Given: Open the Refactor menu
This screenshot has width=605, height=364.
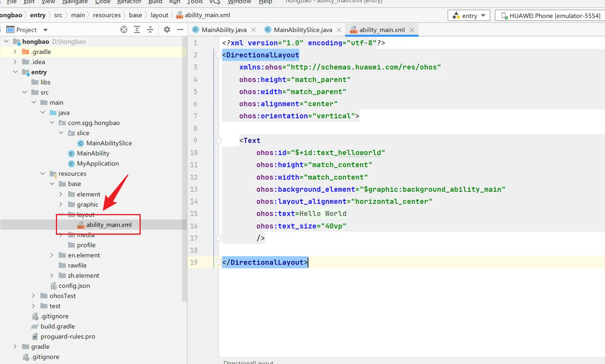Looking at the screenshot, I should (129, 2).
